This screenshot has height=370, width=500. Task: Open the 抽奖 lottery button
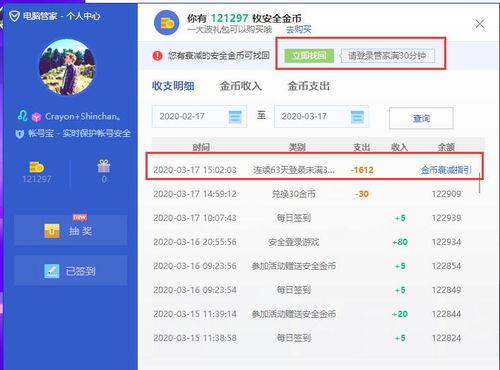pos(70,230)
